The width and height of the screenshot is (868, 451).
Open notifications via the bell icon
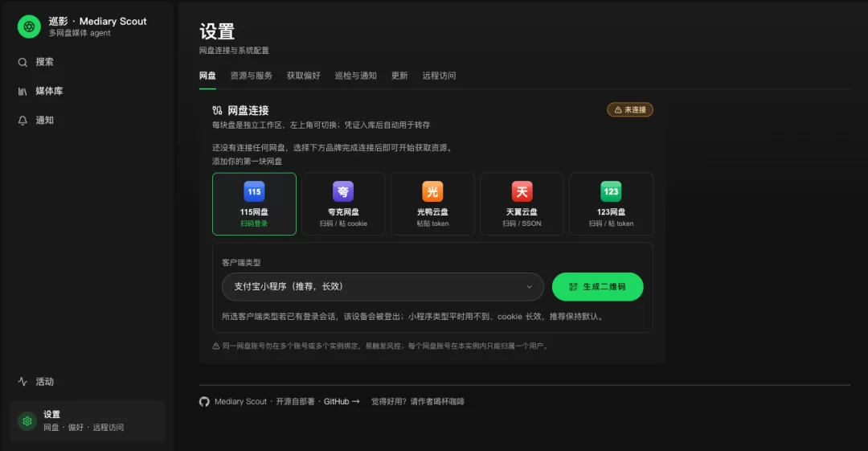[x=23, y=121]
